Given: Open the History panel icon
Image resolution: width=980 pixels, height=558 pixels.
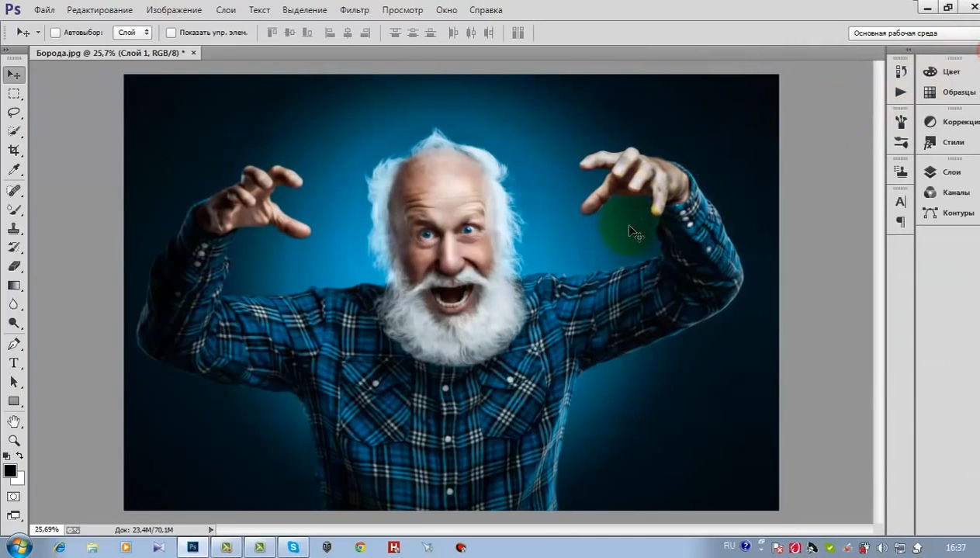Looking at the screenshot, I should (x=901, y=71).
